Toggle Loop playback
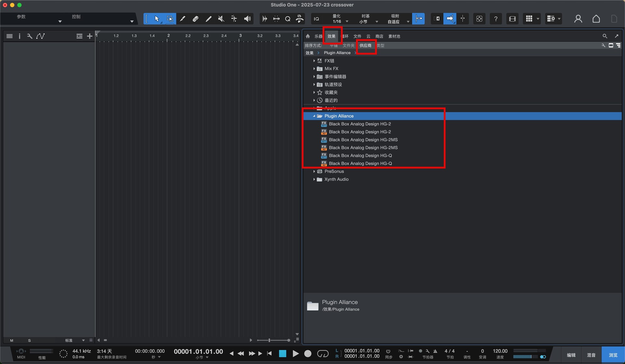This screenshot has height=364, width=625. pyautogui.click(x=323, y=354)
